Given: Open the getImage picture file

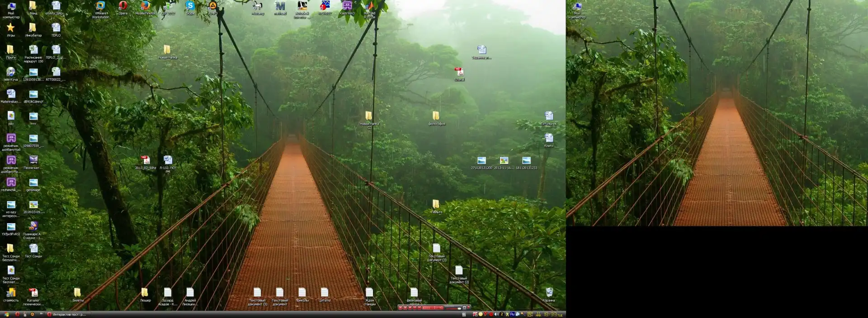Looking at the screenshot, I should tap(33, 184).
